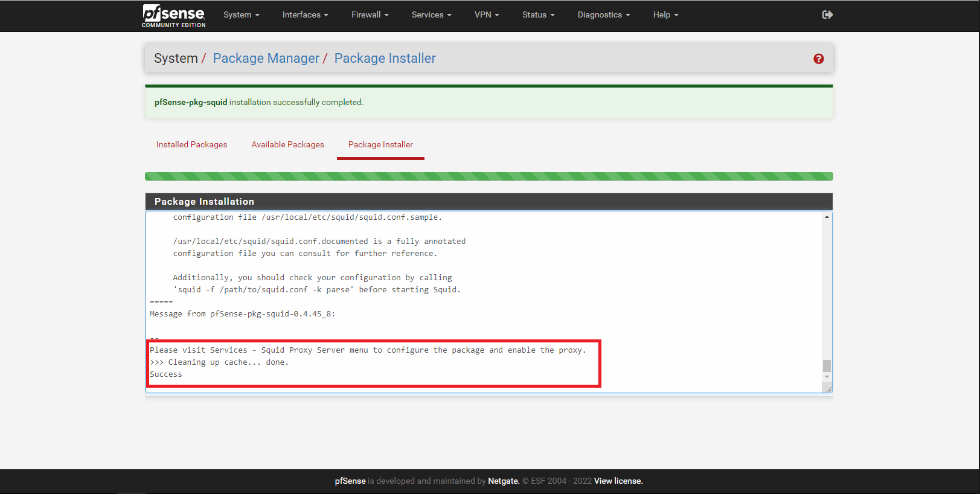This screenshot has height=494, width=980.
Task: Expand the Interfaces menu
Action: click(x=305, y=14)
